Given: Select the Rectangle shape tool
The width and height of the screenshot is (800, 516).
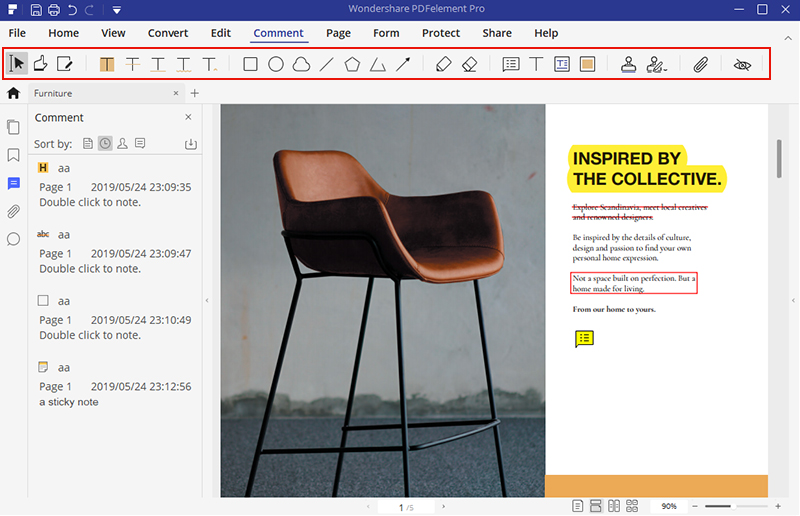Looking at the screenshot, I should pyautogui.click(x=251, y=64).
